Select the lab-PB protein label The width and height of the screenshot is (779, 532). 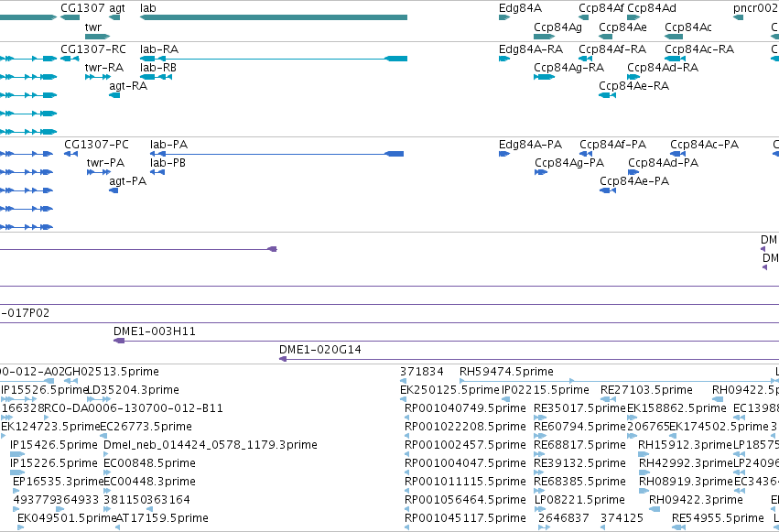[x=168, y=163]
